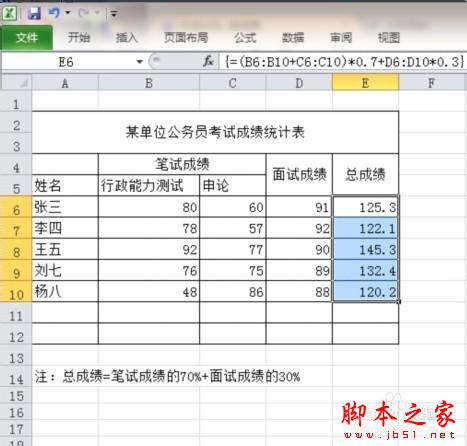Select the cell with name 刘七

click(x=65, y=271)
